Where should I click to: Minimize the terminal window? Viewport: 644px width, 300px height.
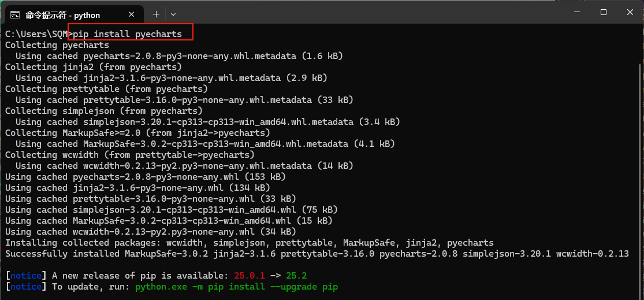pos(578,12)
